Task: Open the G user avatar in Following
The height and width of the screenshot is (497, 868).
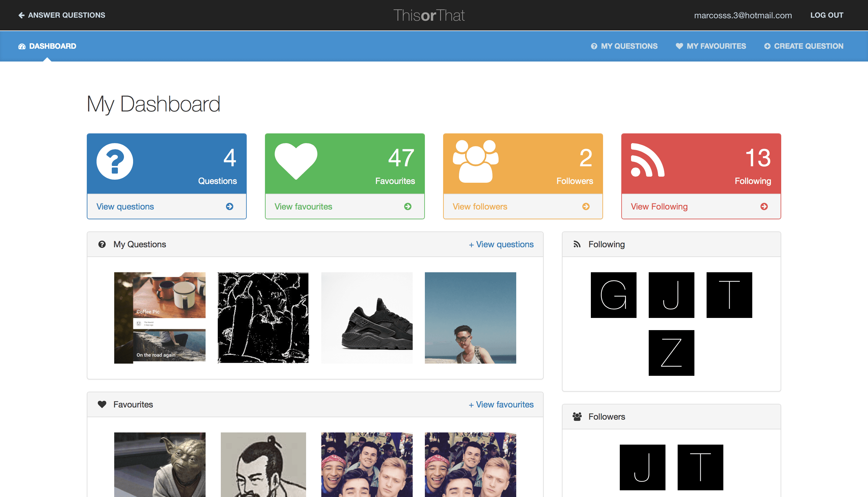Action: pos(614,295)
